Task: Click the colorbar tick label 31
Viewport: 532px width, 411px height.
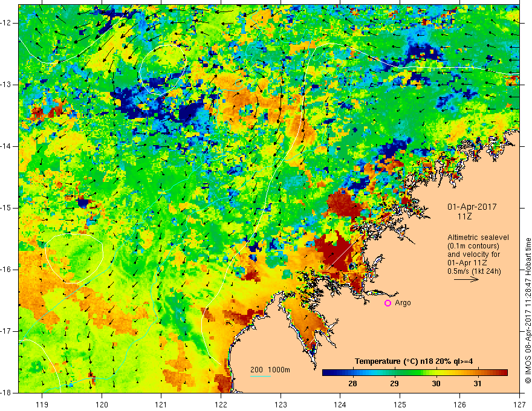Action: 478,384
